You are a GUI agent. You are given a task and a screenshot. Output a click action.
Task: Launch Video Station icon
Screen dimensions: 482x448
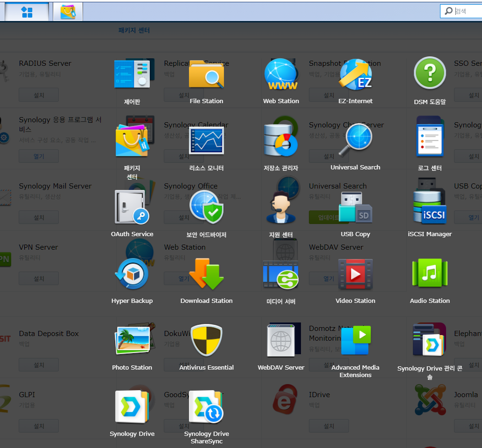[356, 273]
